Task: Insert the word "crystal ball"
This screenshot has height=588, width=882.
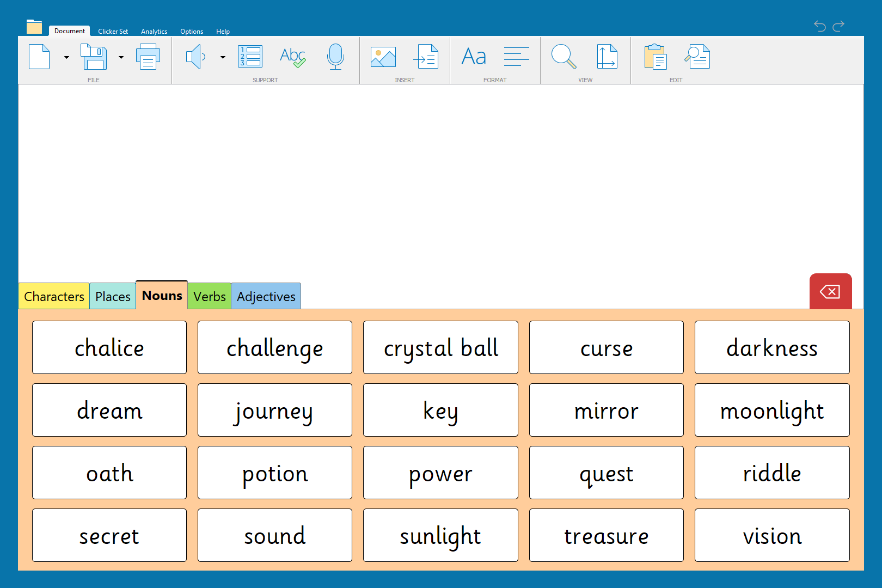Action: tap(440, 348)
